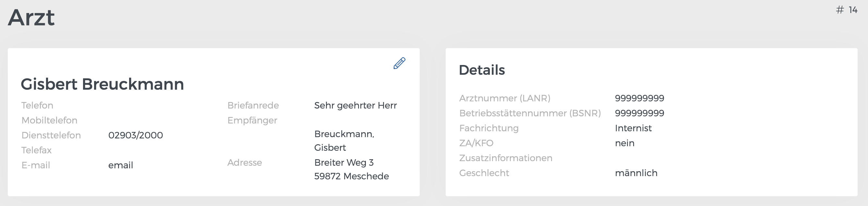Click the Briefanrede value Sehr geehrter Herr
868x206 pixels.
point(356,105)
